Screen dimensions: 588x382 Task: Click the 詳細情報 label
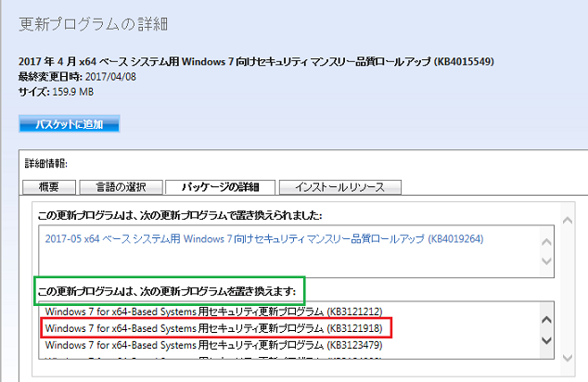(x=46, y=163)
